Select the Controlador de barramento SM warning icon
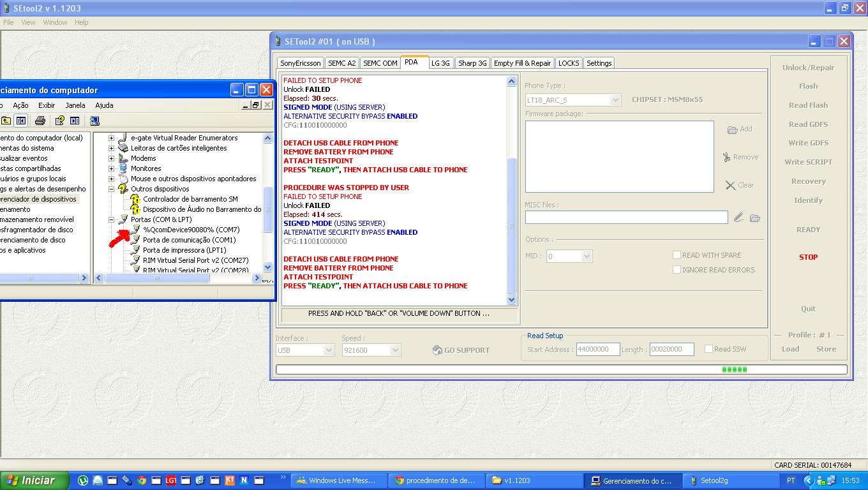The height and width of the screenshot is (490, 868). click(x=135, y=199)
